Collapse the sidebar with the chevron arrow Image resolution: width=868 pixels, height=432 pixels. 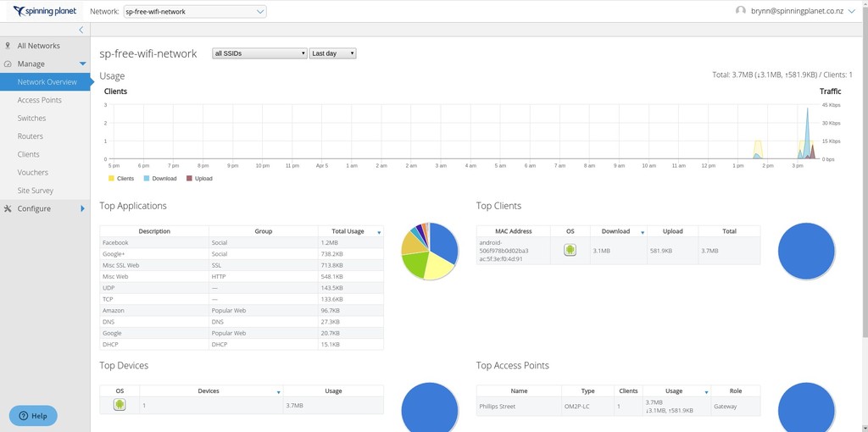[81, 30]
